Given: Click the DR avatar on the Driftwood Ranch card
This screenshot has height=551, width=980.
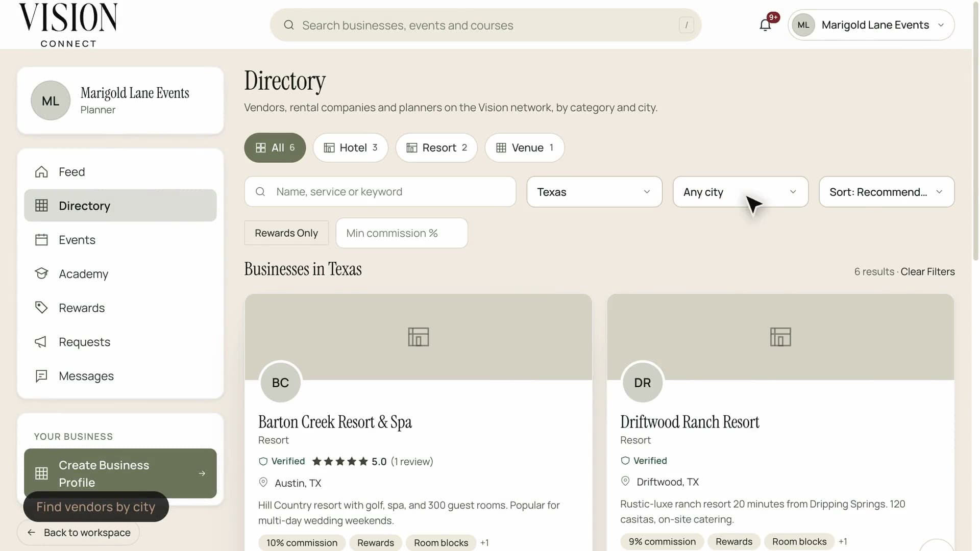Looking at the screenshot, I should pyautogui.click(x=643, y=383).
